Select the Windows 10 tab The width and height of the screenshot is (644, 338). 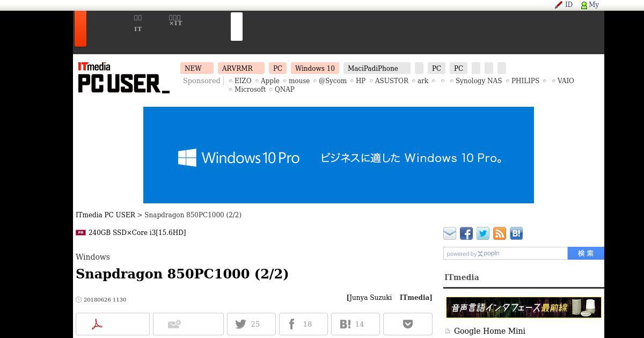[x=315, y=68]
